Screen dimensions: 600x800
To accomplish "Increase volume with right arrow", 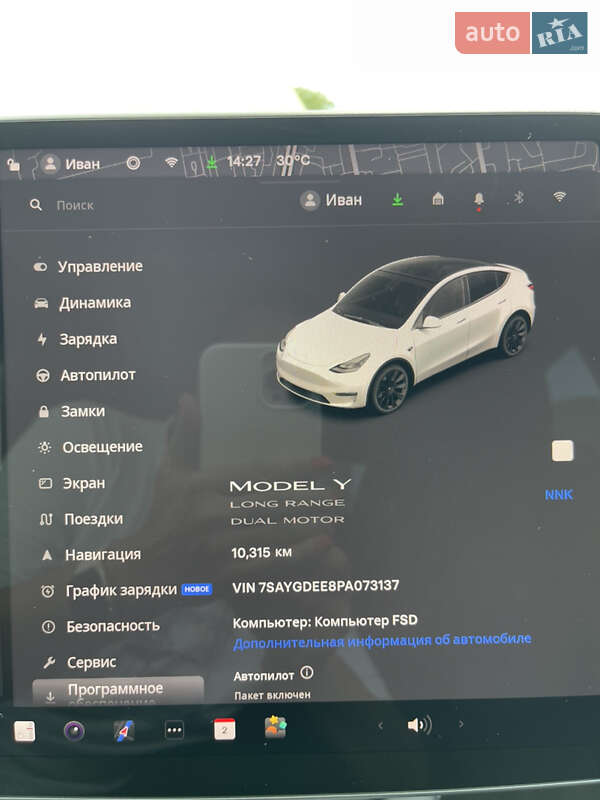I will coord(461,724).
